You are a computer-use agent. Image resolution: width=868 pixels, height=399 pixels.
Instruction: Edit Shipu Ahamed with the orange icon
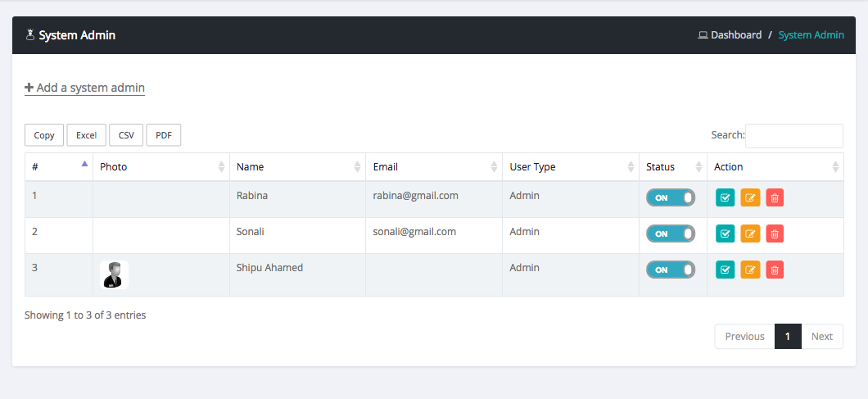[x=750, y=270]
